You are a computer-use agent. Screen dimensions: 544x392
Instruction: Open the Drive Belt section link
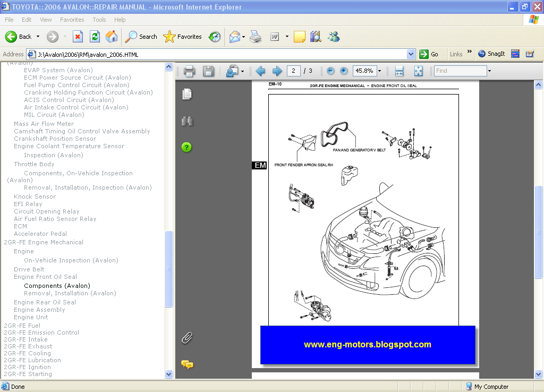coord(29,269)
